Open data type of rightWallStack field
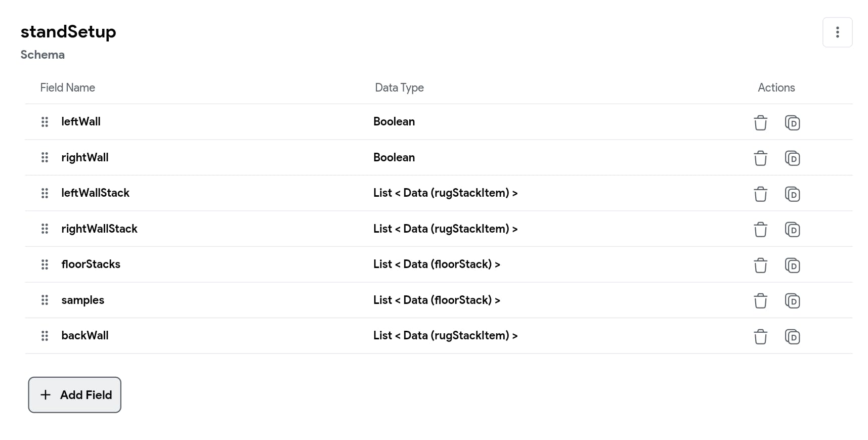Screen dimensions: 868x440 tap(445, 229)
